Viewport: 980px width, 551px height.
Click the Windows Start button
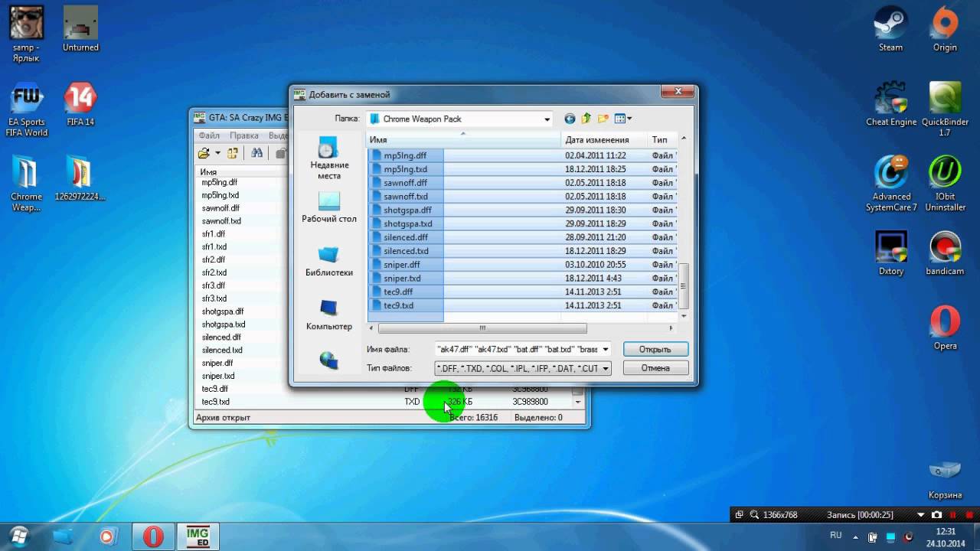click(x=20, y=536)
